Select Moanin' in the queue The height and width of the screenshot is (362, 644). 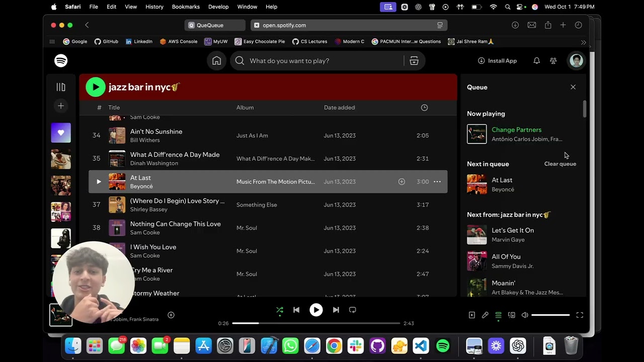point(504,283)
